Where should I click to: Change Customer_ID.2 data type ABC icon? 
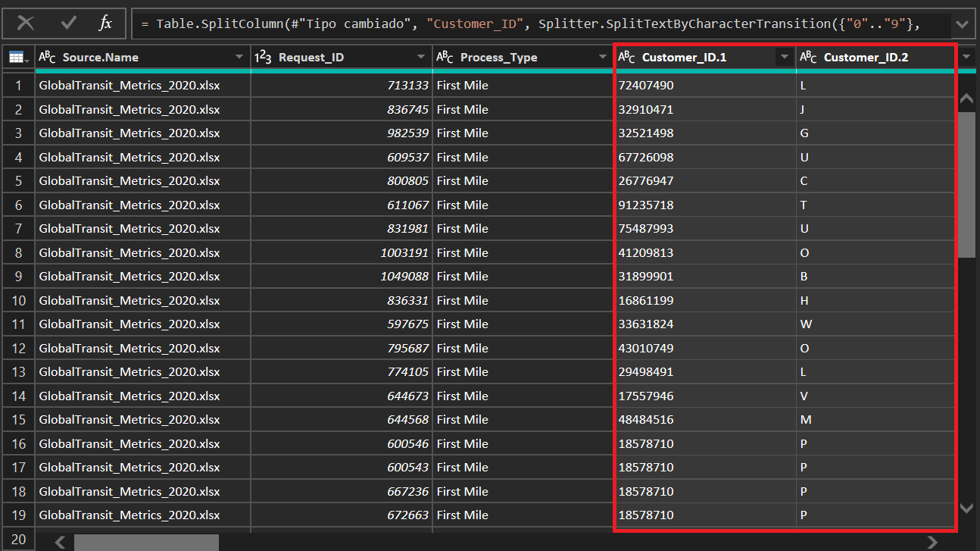tap(809, 57)
